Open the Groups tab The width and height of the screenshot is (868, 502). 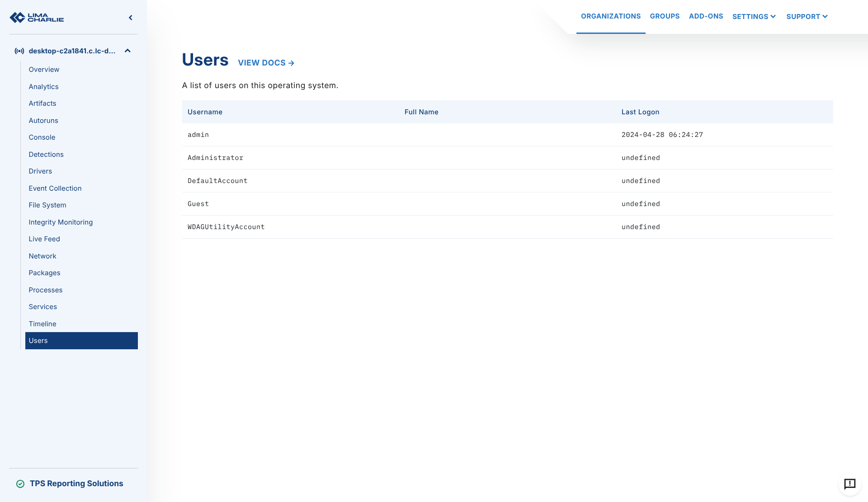(x=665, y=16)
